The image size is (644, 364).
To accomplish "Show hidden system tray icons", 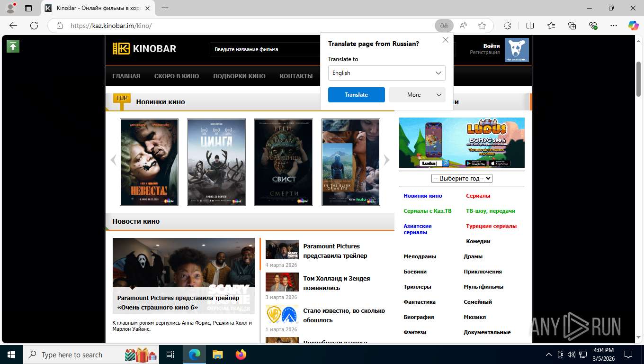I will point(549,355).
